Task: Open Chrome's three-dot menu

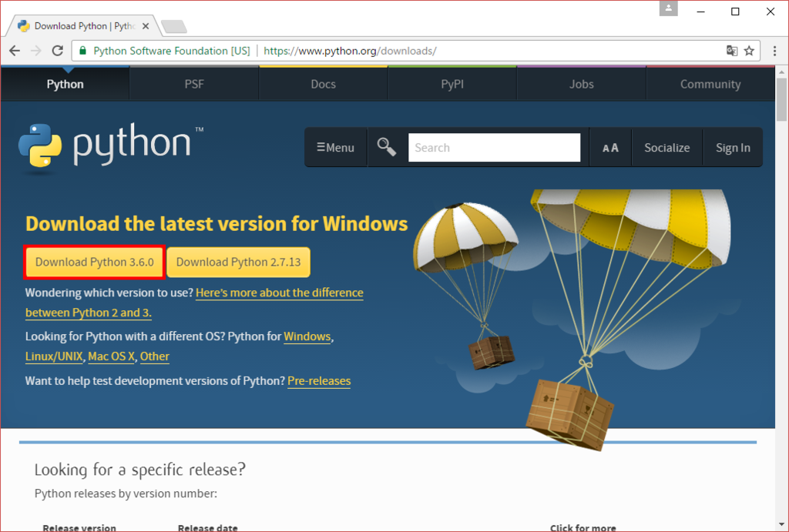Action: 774,51
